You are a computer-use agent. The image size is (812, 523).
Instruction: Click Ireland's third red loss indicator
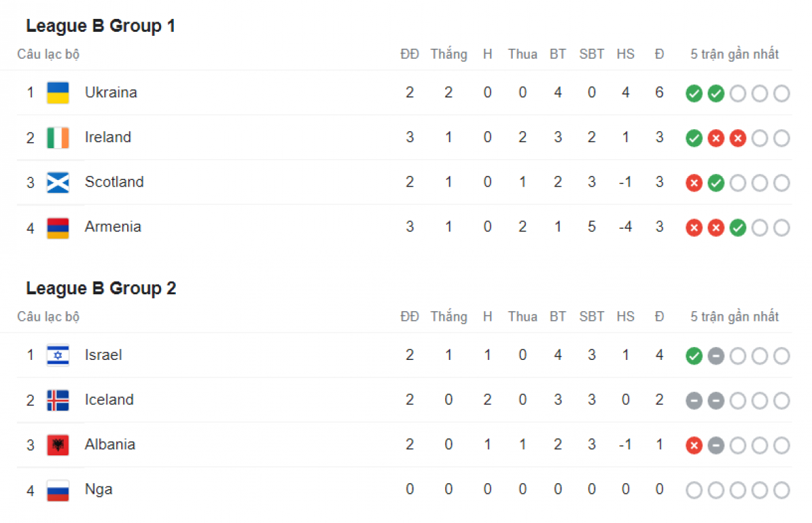(738, 138)
